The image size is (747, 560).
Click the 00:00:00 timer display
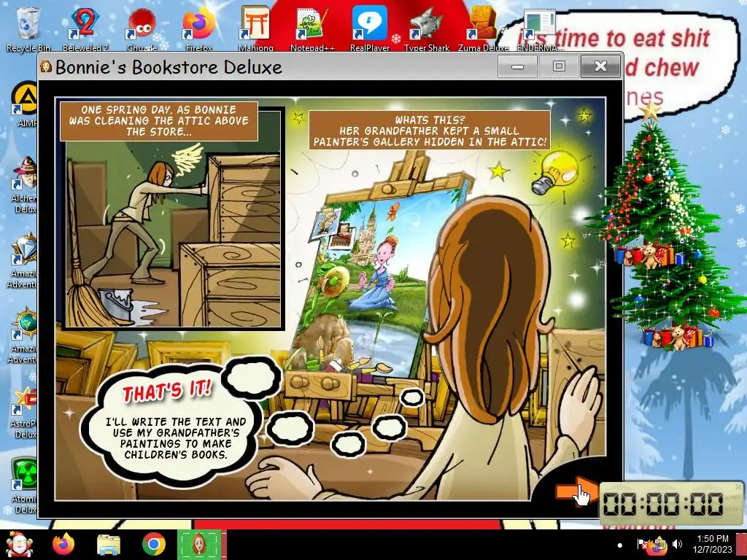(x=664, y=504)
